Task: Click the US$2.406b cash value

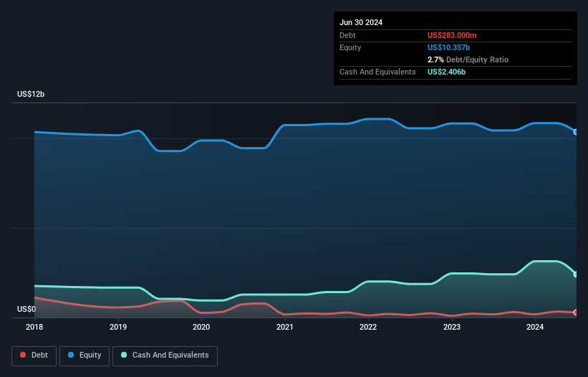Action: point(446,72)
